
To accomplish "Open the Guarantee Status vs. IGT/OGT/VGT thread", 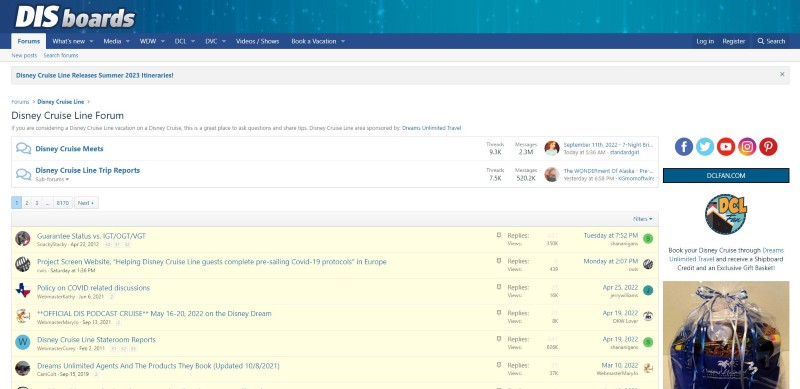I will (91, 236).
